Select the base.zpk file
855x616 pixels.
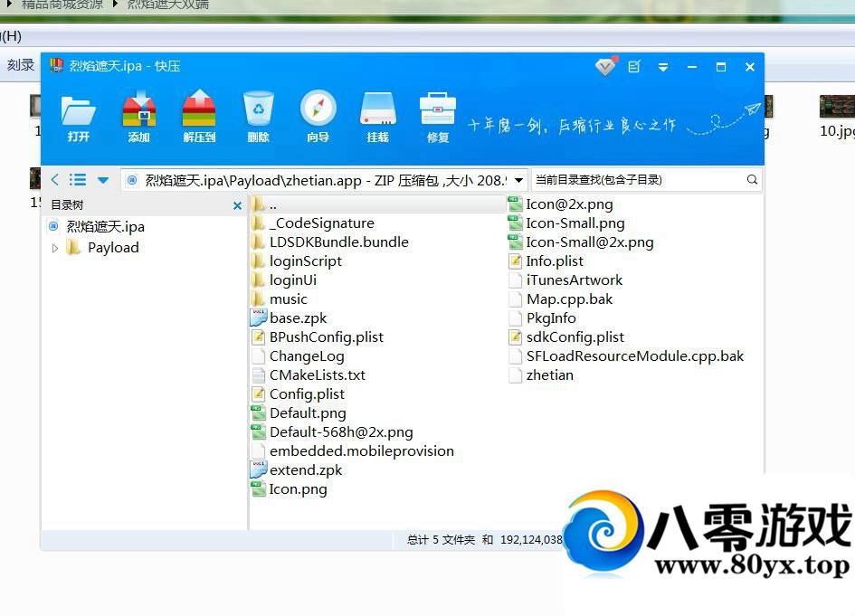(x=298, y=317)
